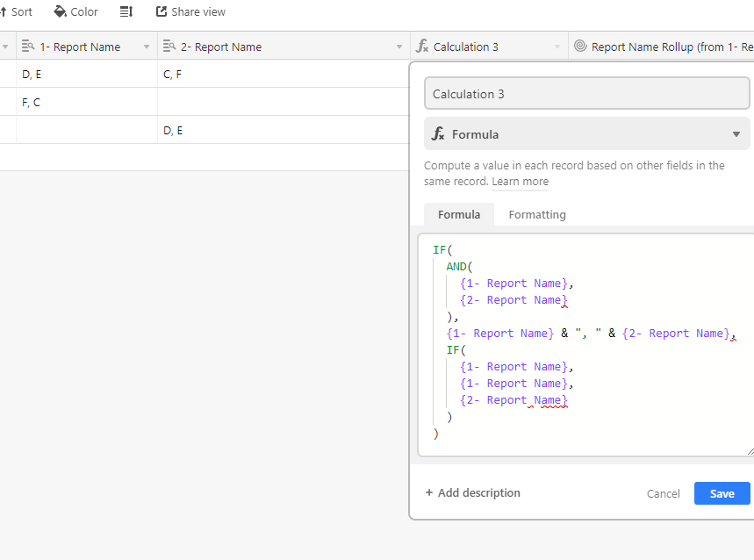This screenshot has height=560, width=754.
Task: Click the '2- Report Name' column header label
Action: (221, 47)
